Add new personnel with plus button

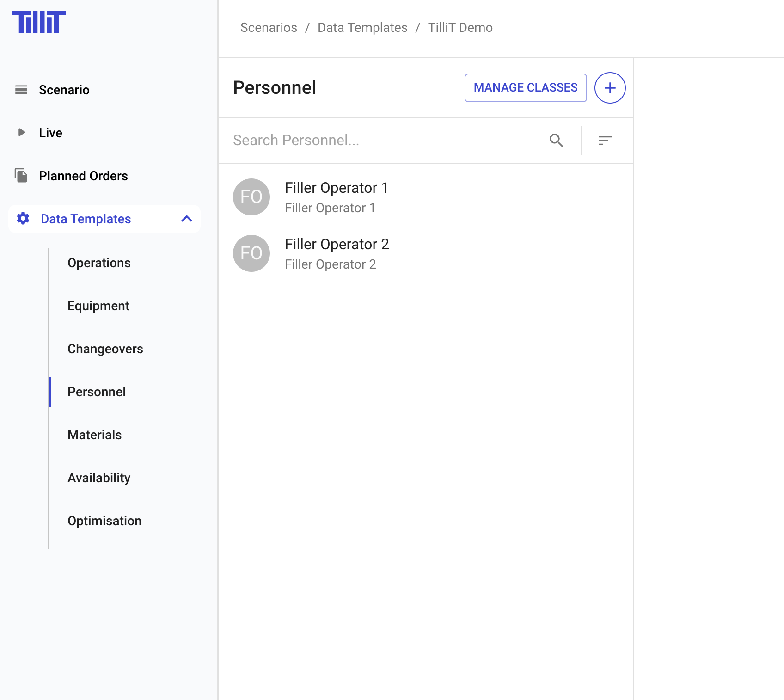[x=610, y=88]
